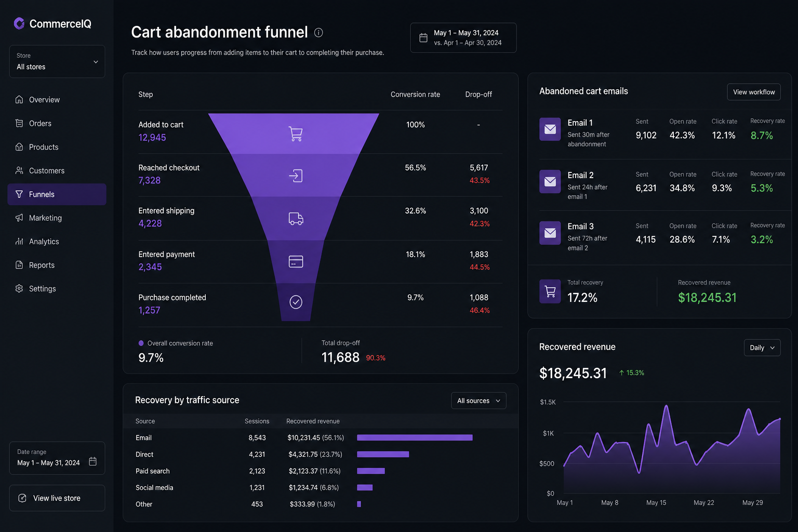Open the All sources dropdown
The width and height of the screenshot is (798, 532).
(x=478, y=401)
